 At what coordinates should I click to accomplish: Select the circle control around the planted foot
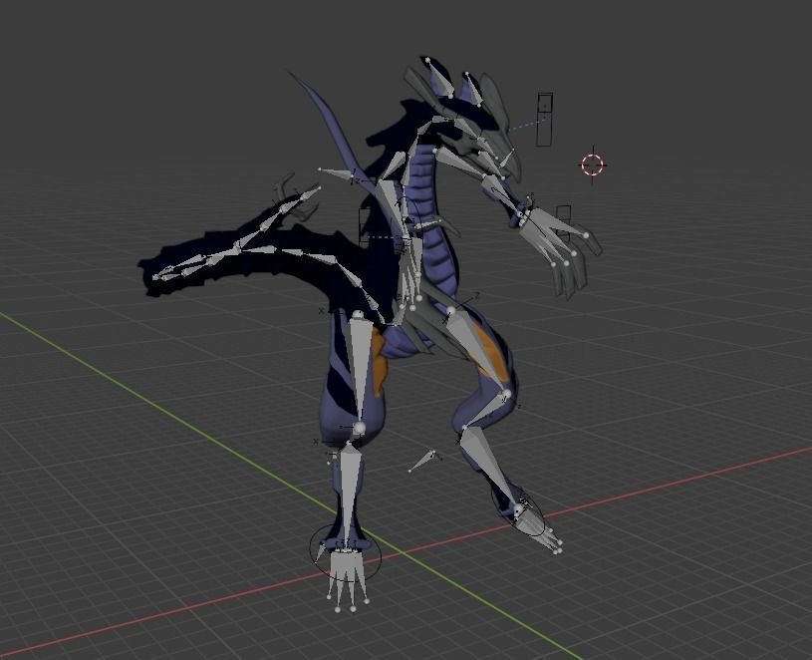point(346,552)
